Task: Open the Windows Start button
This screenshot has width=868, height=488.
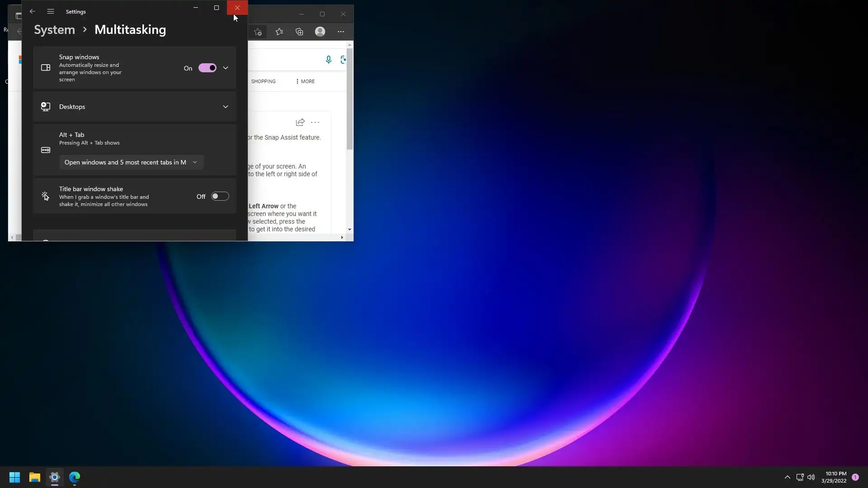Action: [x=14, y=477]
